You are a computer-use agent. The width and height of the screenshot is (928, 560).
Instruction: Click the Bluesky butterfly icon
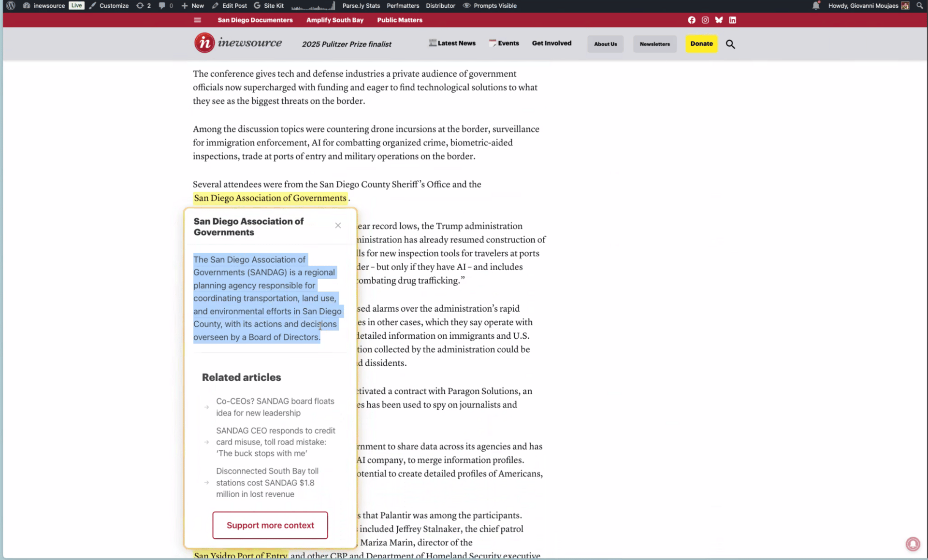[719, 20]
